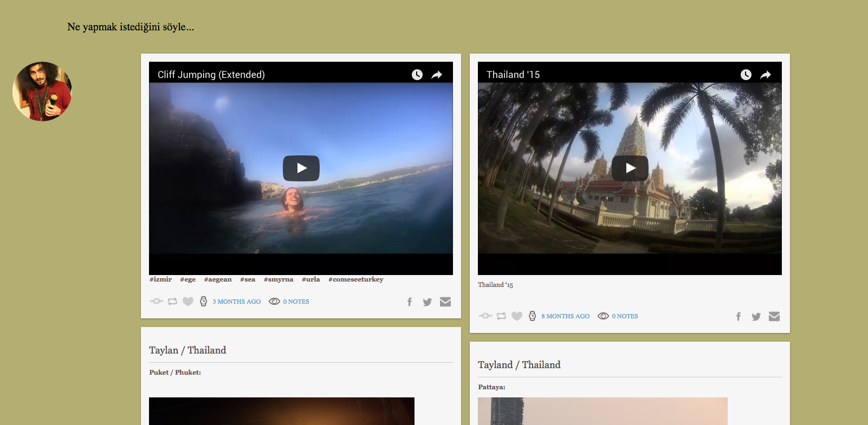Click the #aegean tag
Viewport: 868px width, 425px height.
pyautogui.click(x=218, y=279)
